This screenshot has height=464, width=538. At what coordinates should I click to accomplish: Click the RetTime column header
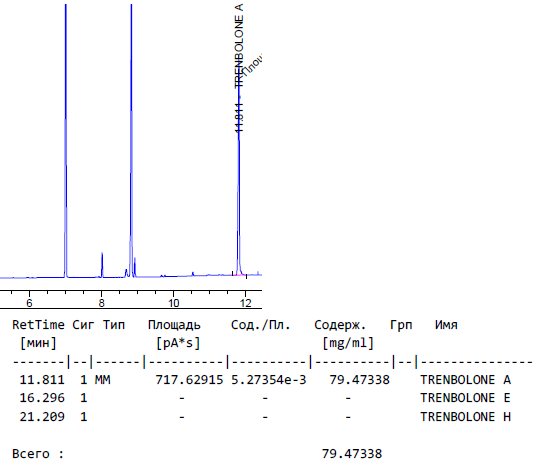[x=38, y=325]
